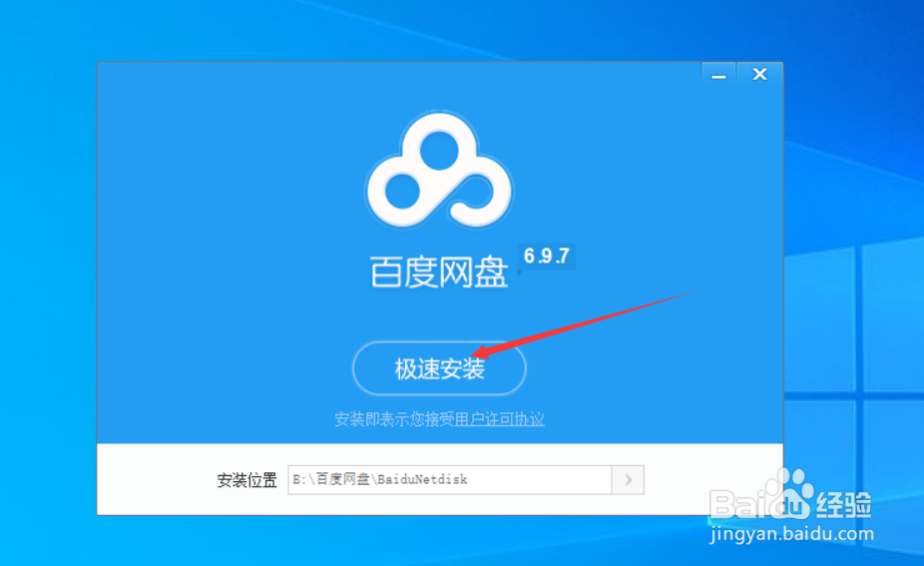Screen dimensions: 924x566
Task: Open the folder browse arrow beside install path
Action: tap(628, 480)
